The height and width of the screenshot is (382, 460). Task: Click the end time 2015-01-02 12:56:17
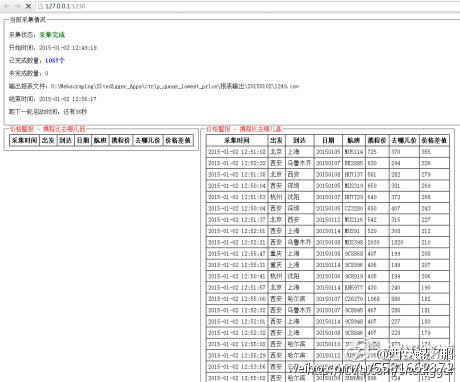click(x=67, y=99)
